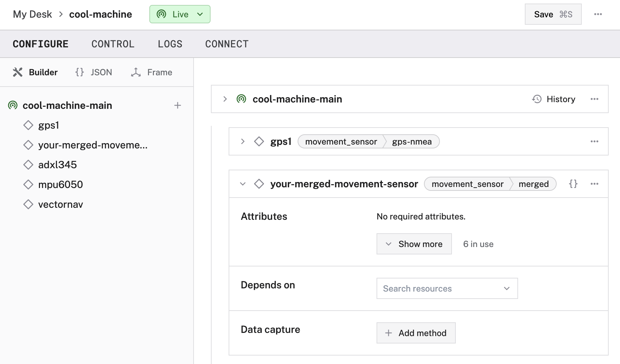Click the plus icon beside cool-machine-main
Image resolution: width=620 pixels, height=364 pixels.
click(177, 105)
